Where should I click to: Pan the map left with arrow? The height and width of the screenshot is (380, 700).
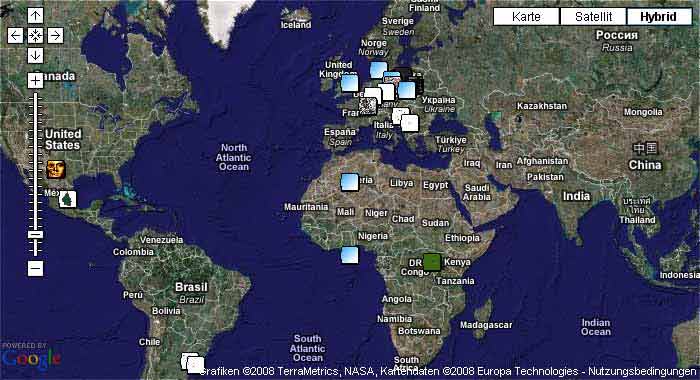(15, 36)
